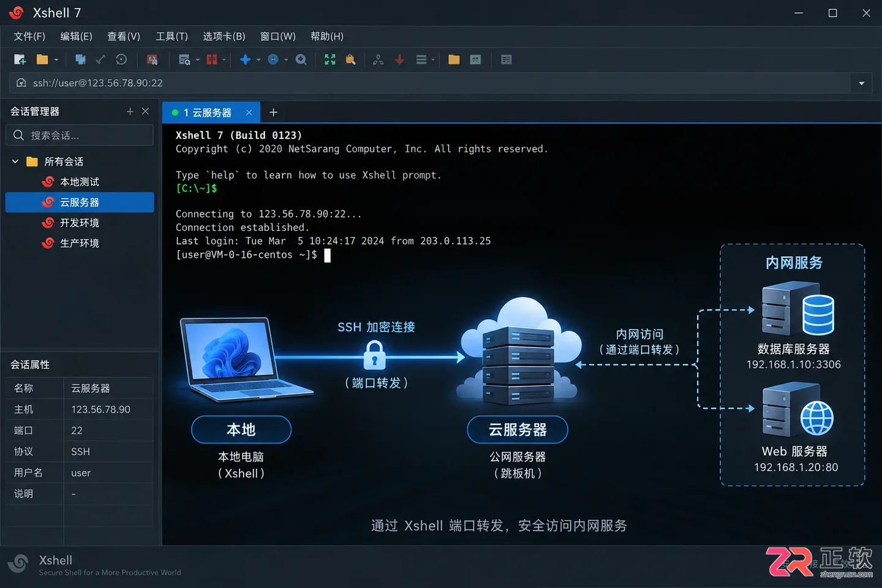Click the address bar host icon
Image resolution: width=882 pixels, height=588 pixels.
click(x=21, y=83)
